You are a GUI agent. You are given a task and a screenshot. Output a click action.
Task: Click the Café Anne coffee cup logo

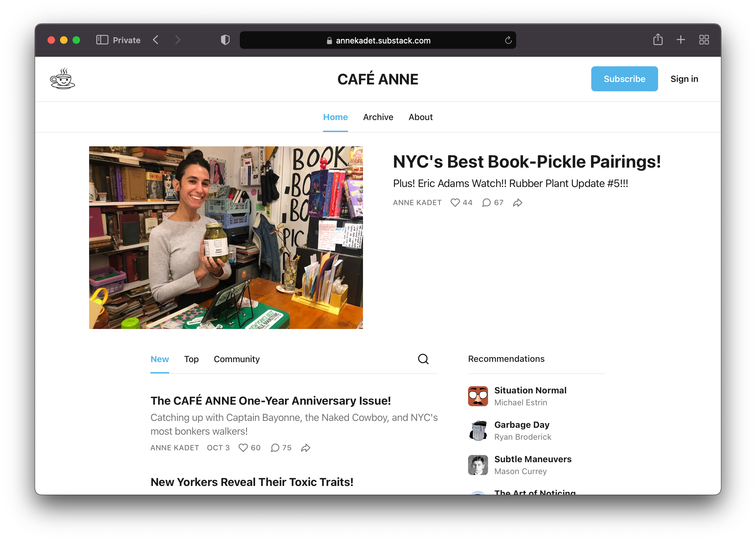[62, 78]
